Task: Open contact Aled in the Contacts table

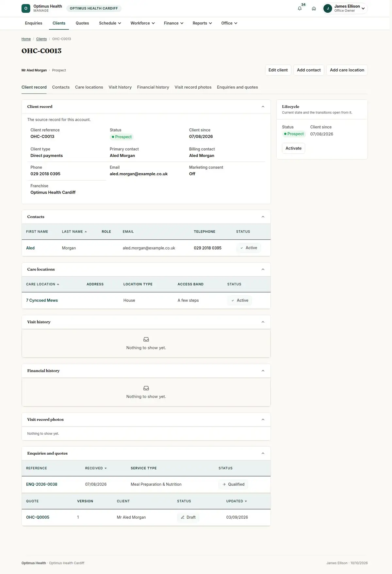Action: click(x=30, y=248)
